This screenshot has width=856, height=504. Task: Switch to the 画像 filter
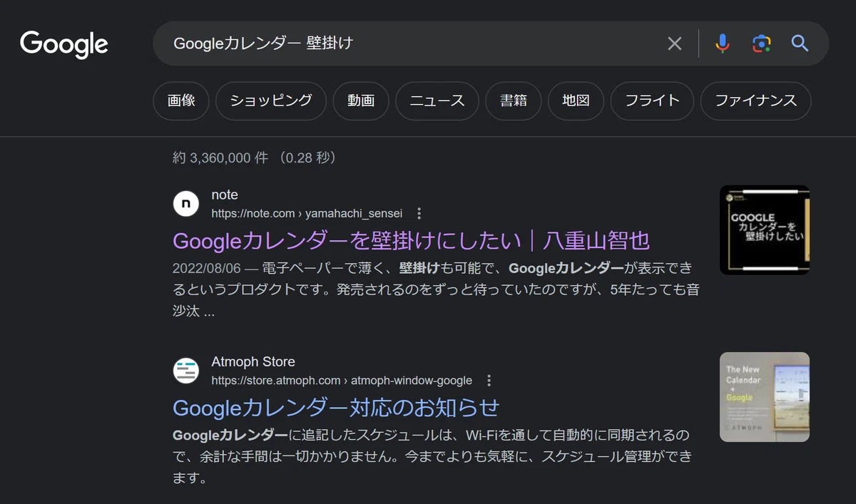point(181,101)
